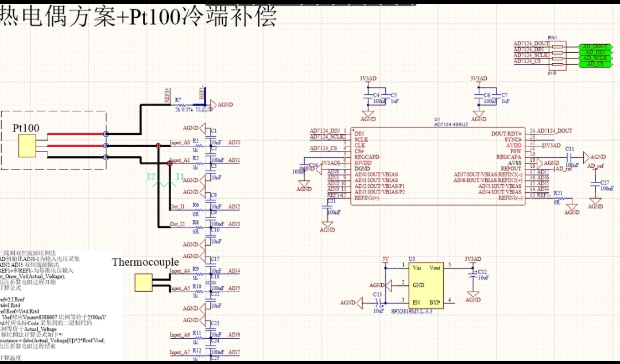Click the 'Out_I1' net label
Viewport: 620px width, 364px height.
pyautogui.click(x=177, y=207)
